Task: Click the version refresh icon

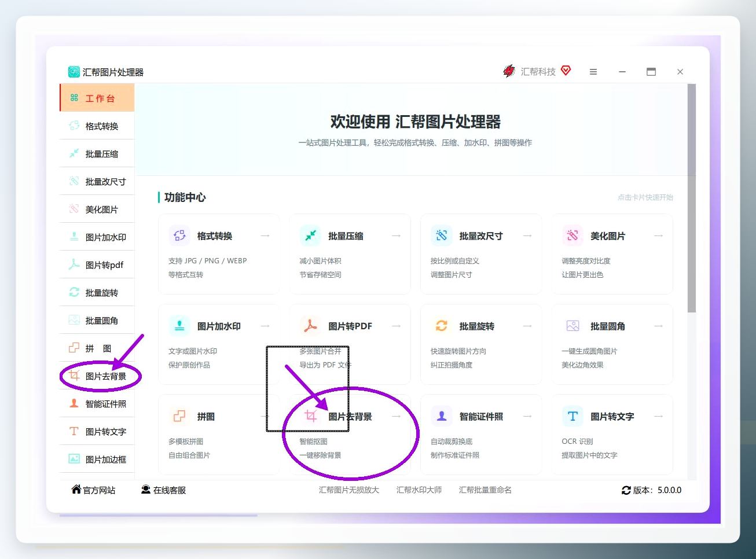Action: 626,490
